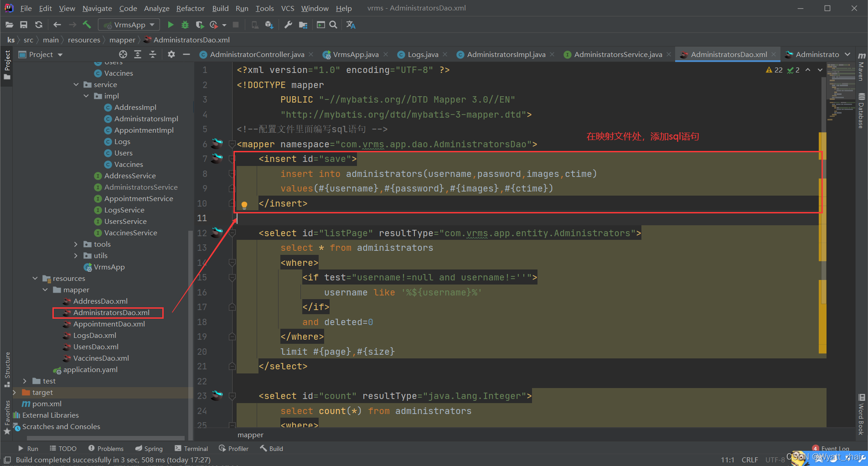Screen dimensions: 868x466
Task: Click the CRLF line separator status
Action: (x=749, y=460)
